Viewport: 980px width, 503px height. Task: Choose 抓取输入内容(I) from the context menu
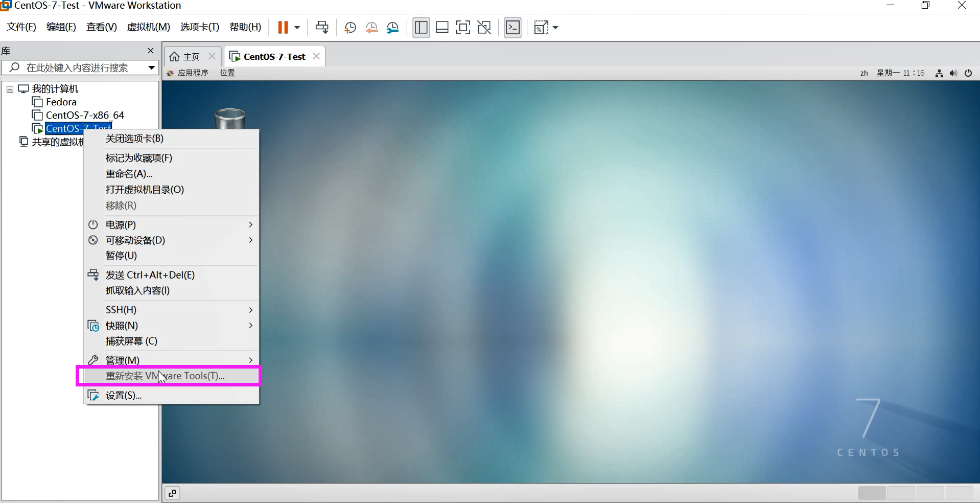(x=172, y=290)
